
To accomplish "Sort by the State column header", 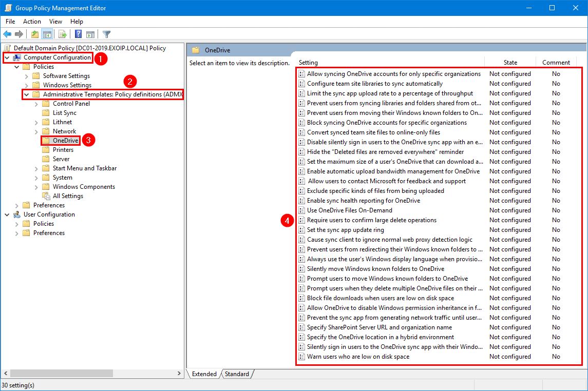I will (510, 63).
